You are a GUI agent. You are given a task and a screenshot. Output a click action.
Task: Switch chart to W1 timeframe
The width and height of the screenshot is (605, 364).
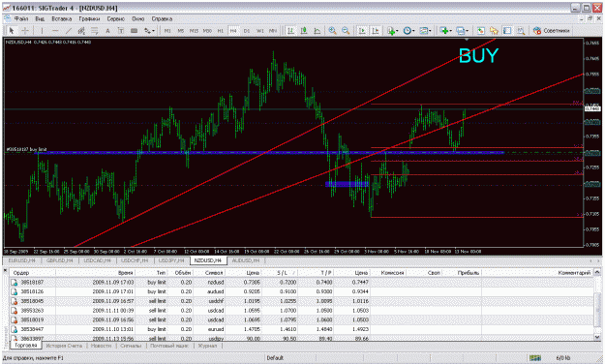tap(260, 30)
